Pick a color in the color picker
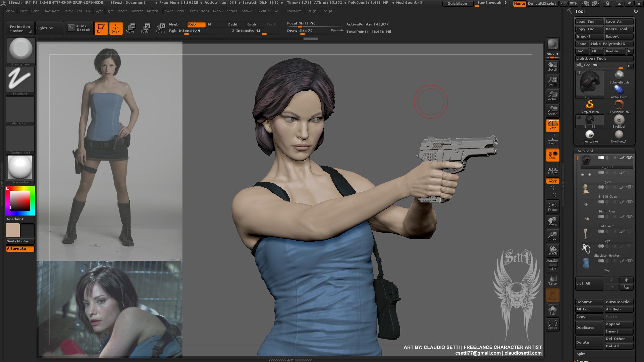Image resolution: width=644 pixels, height=362 pixels. point(20,200)
